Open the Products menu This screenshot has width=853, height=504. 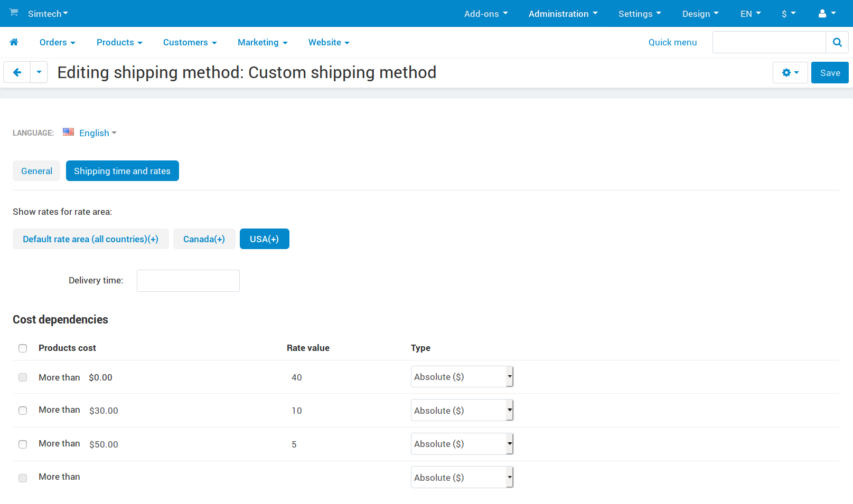[119, 42]
